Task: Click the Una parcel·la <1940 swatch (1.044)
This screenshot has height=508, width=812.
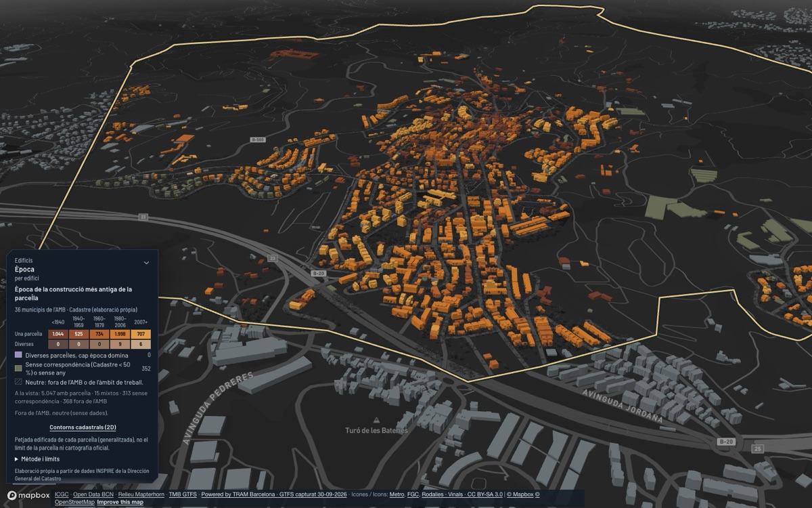Action: (x=58, y=334)
